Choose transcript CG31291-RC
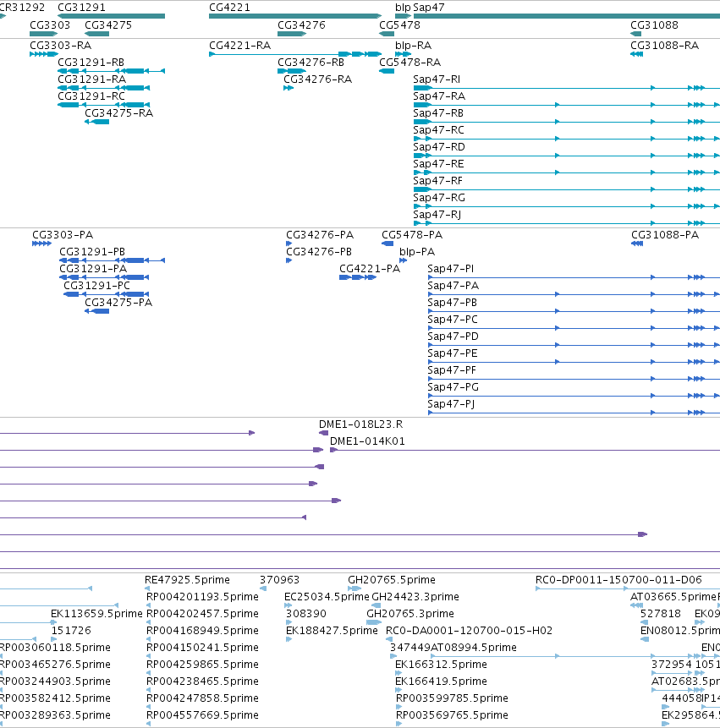720x728 pixels. 91,96
